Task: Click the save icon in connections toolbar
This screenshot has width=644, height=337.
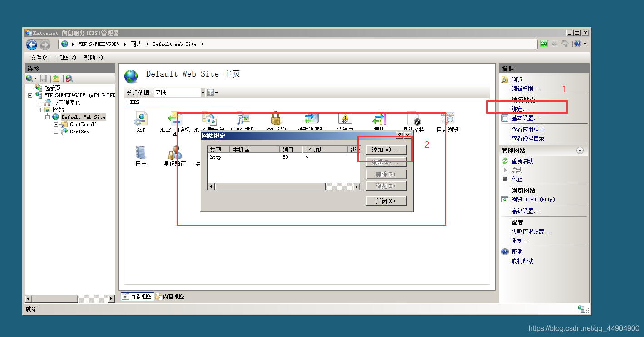Action: [x=43, y=78]
